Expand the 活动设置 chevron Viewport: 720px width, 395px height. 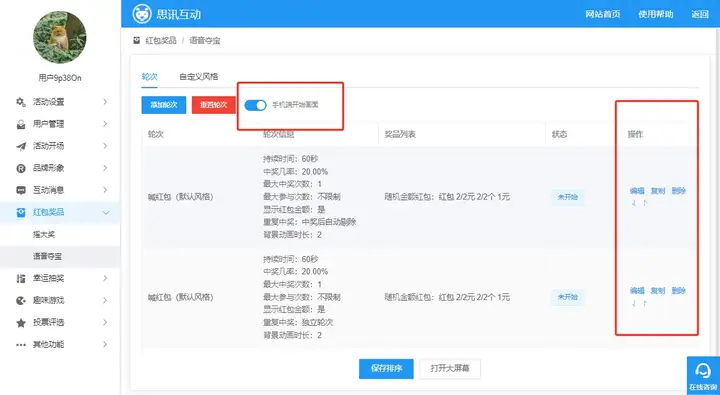105,102
